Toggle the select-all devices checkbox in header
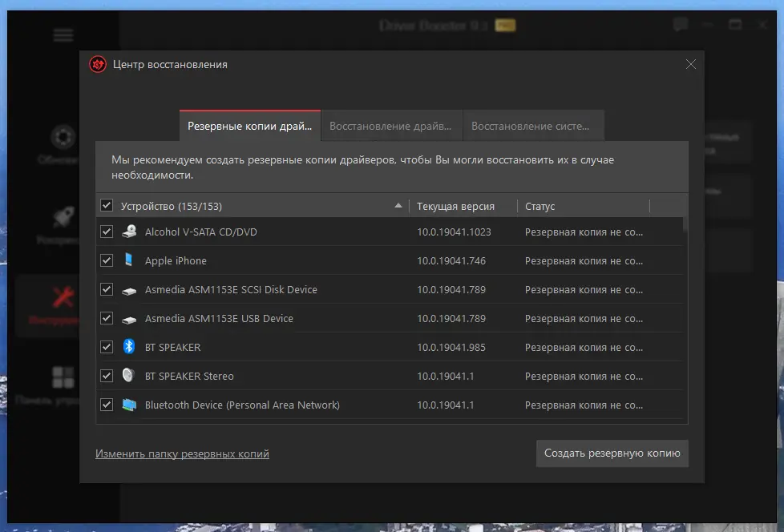The width and height of the screenshot is (784, 532). click(x=107, y=205)
